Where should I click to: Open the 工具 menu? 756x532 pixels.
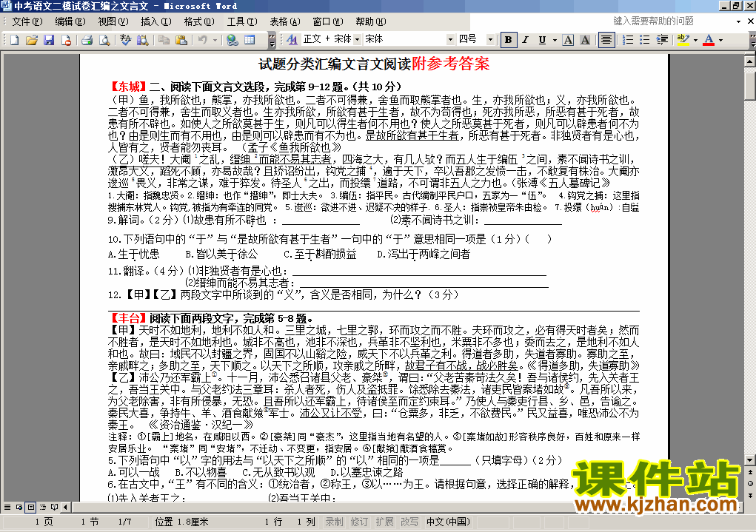tap(242, 21)
